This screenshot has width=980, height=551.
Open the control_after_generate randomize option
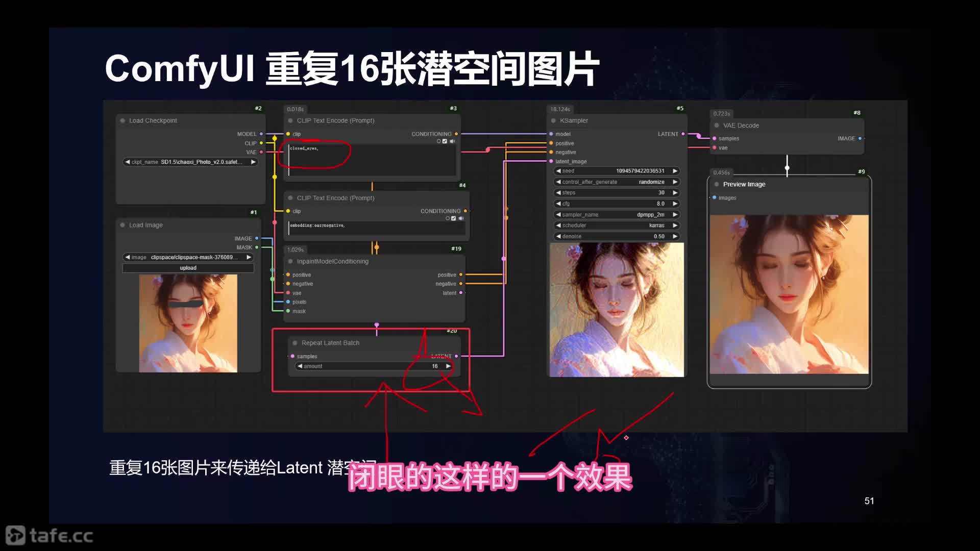[x=617, y=182]
